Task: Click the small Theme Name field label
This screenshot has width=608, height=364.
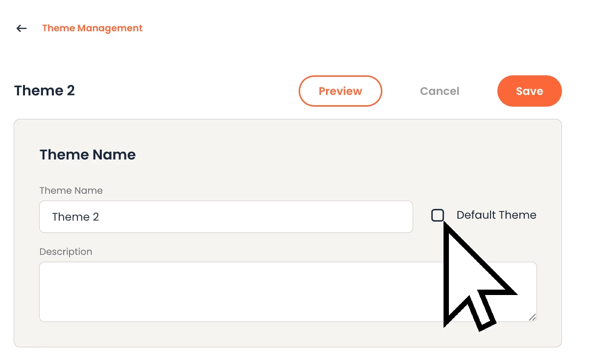Action: click(x=71, y=191)
